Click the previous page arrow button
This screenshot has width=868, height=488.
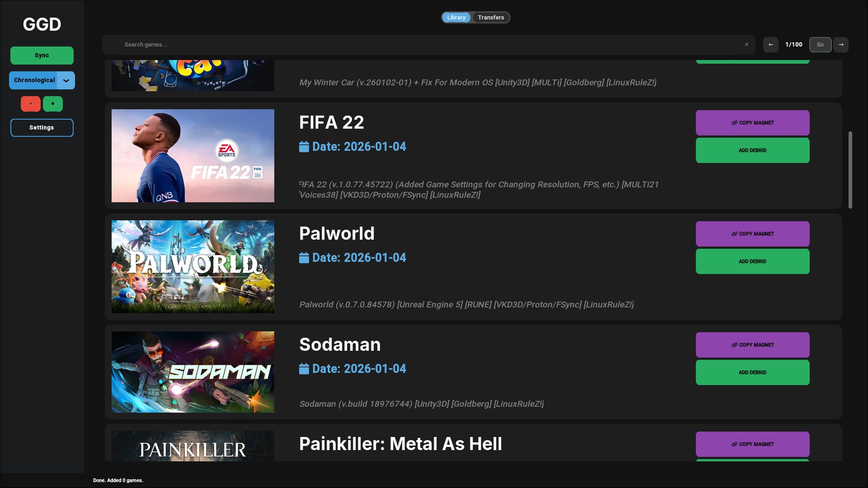pos(770,45)
